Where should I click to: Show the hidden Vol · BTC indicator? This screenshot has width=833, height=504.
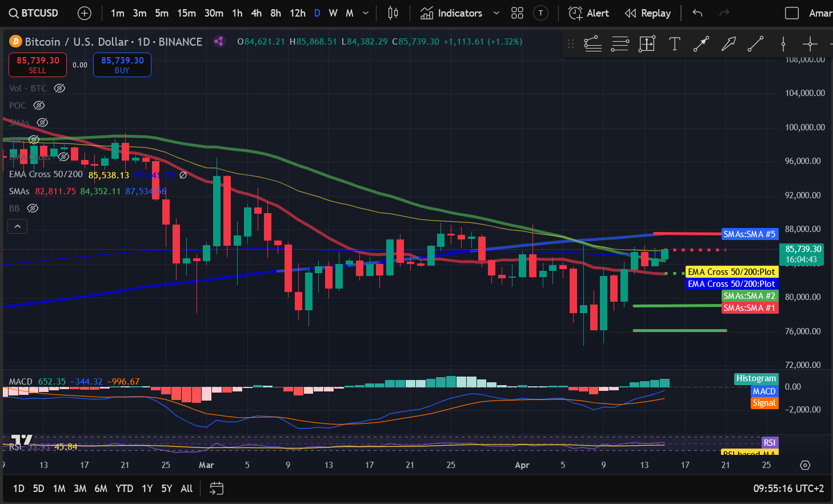(x=59, y=88)
